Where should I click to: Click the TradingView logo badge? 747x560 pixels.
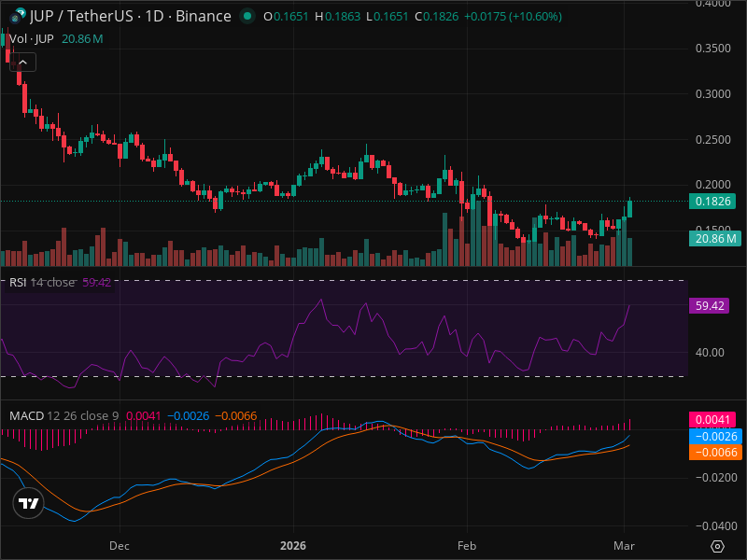29,503
